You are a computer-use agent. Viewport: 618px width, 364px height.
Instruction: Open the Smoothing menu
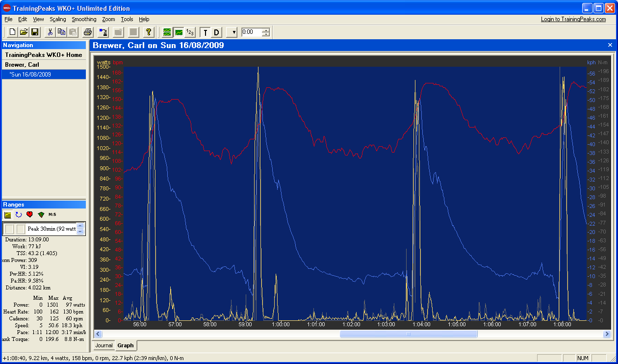(x=84, y=19)
